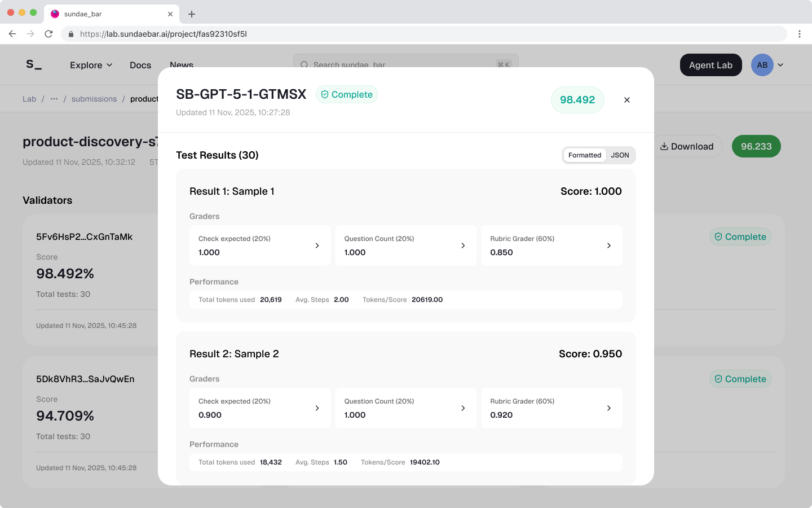Expand Check expected grader in Result 2

click(x=260, y=408)
